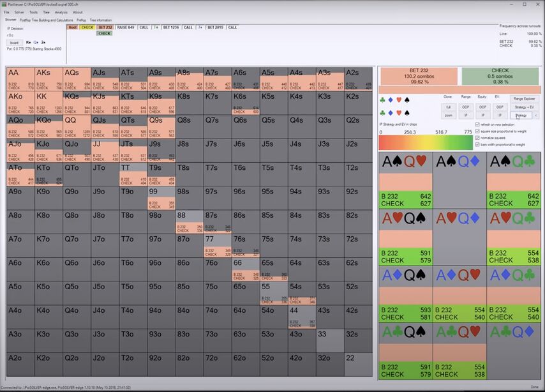The width and height of the screenshot is (545, 392).
Task: Click the small arrow button beside Strategy
Action: [535, 115]
